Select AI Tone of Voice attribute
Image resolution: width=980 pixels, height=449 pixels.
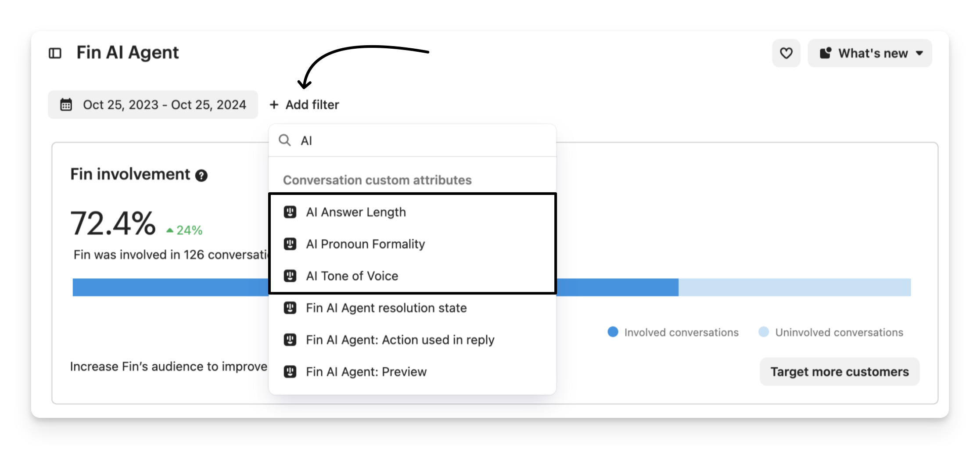click(x=352, y=276)
